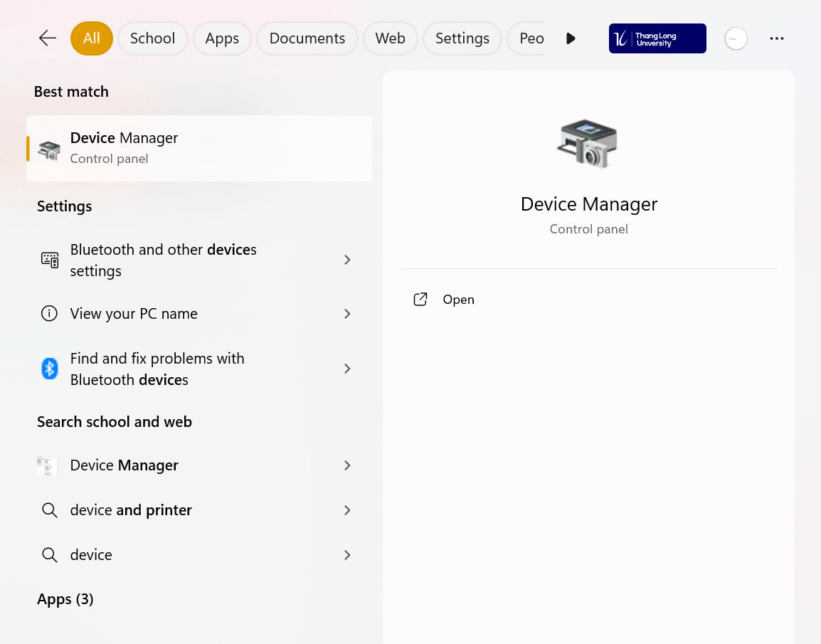Image resolution: width=821 pixels, height=644 pixels.
Task: Click the 'device' web search suggestion
Action: click(x=91, y=555)
